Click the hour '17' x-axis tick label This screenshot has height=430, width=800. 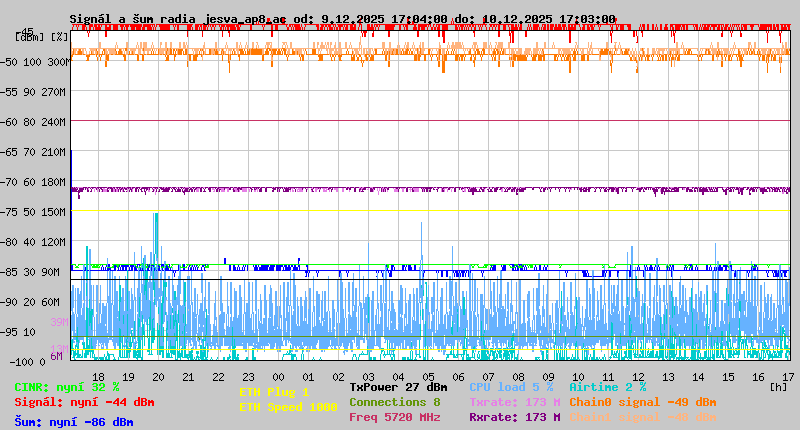coord(788,377)
